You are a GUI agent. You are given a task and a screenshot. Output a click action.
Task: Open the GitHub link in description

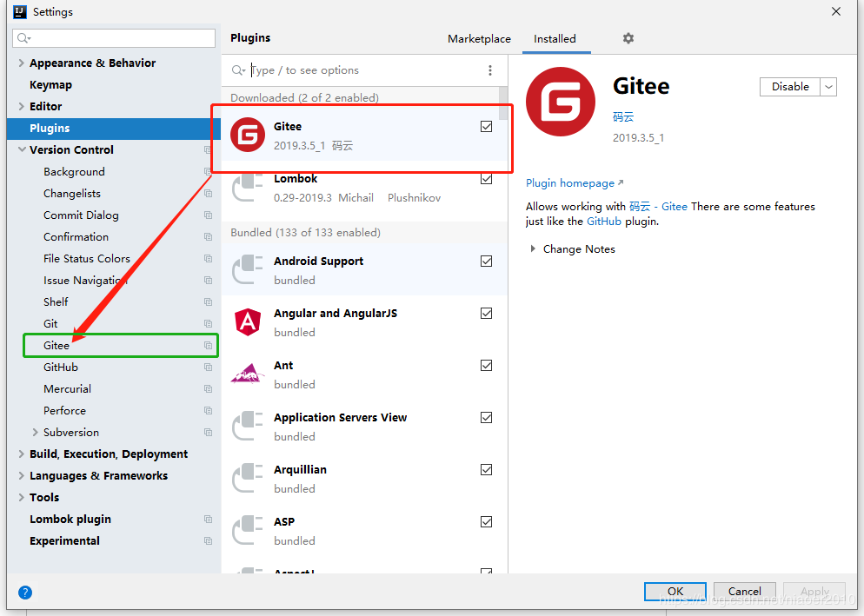pos(604,222)
